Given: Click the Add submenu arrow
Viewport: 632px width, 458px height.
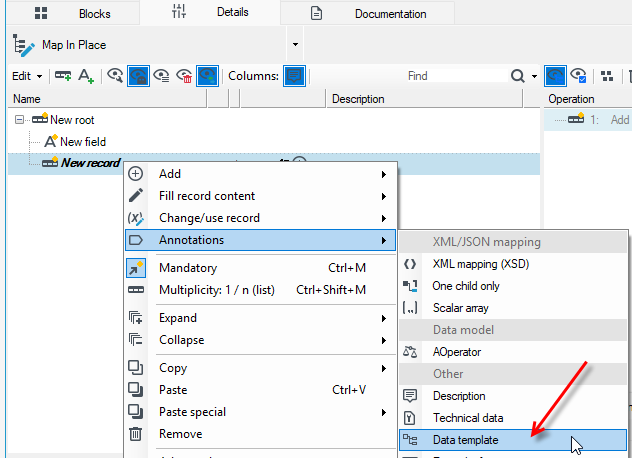Looking at the screenshot, I should [384, 174].
